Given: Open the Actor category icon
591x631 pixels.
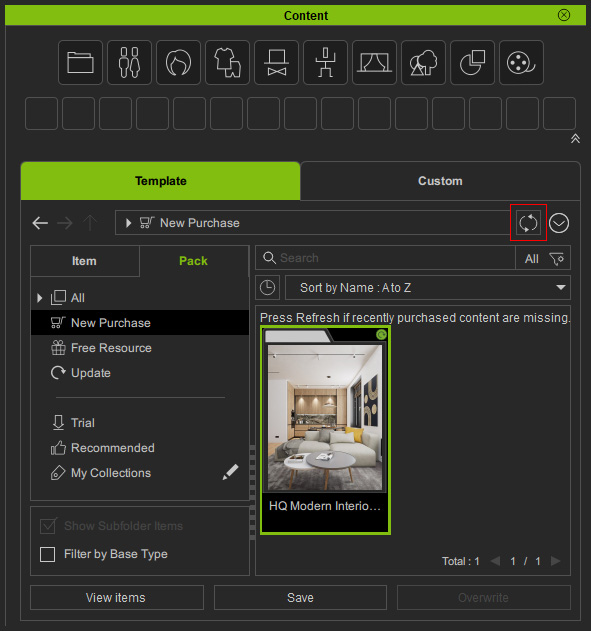Looking at the screenshot, I should pos(129,62).
